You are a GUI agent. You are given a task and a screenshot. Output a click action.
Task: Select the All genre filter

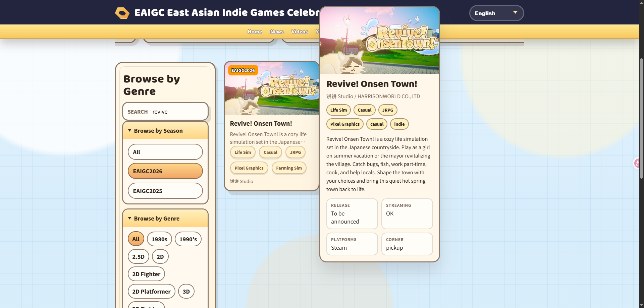[136, 239]
